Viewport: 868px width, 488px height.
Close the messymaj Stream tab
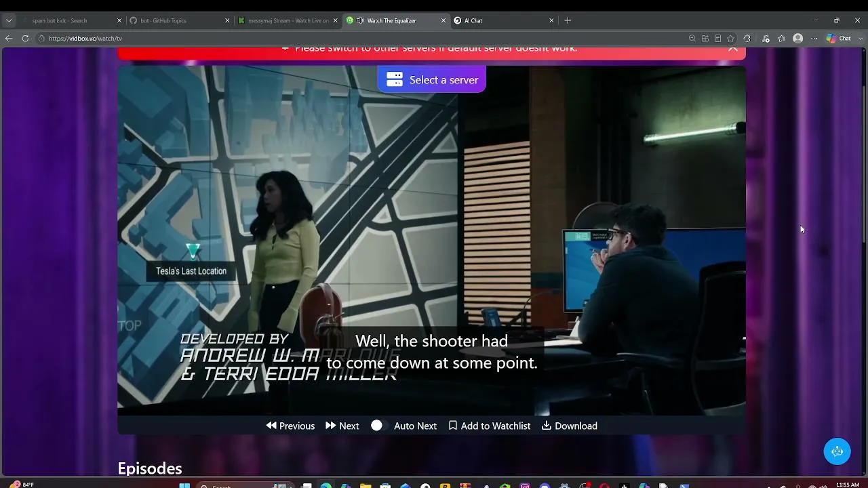pyautogui.click(x=336, y=20)
